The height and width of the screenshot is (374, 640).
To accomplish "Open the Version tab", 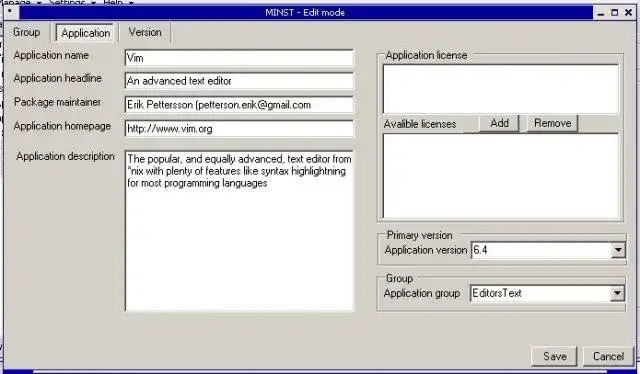I will [x=145, y=32].
